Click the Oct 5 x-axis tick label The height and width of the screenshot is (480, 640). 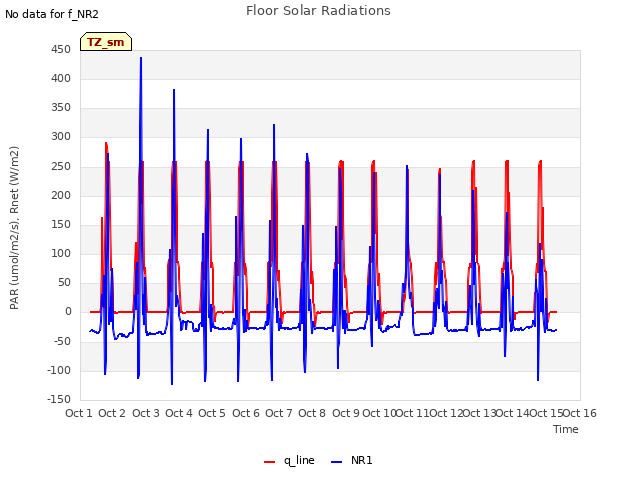coord(212,413)
